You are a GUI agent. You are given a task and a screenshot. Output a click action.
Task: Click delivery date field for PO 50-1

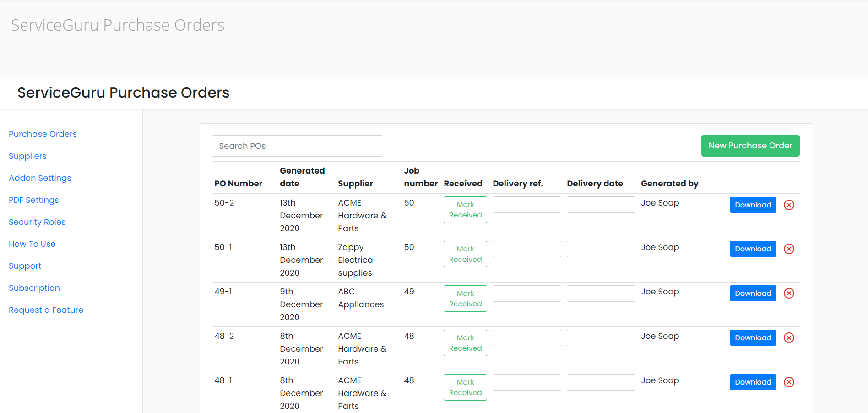(601, 249)
